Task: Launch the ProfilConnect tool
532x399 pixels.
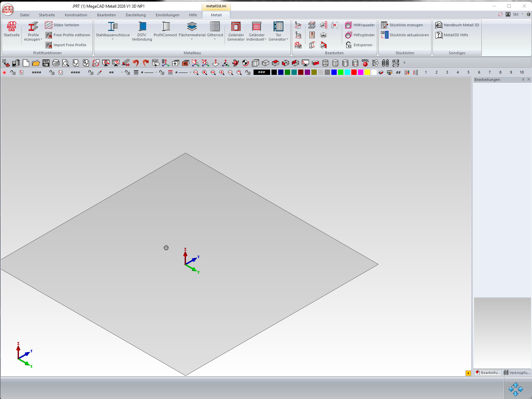Action: [165, 29]
